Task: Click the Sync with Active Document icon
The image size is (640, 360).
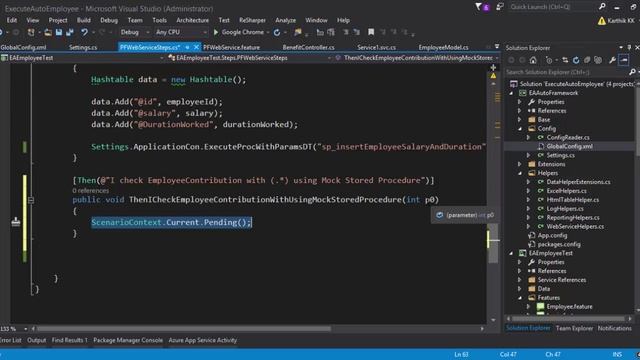Action: click(x=565, y=60)
